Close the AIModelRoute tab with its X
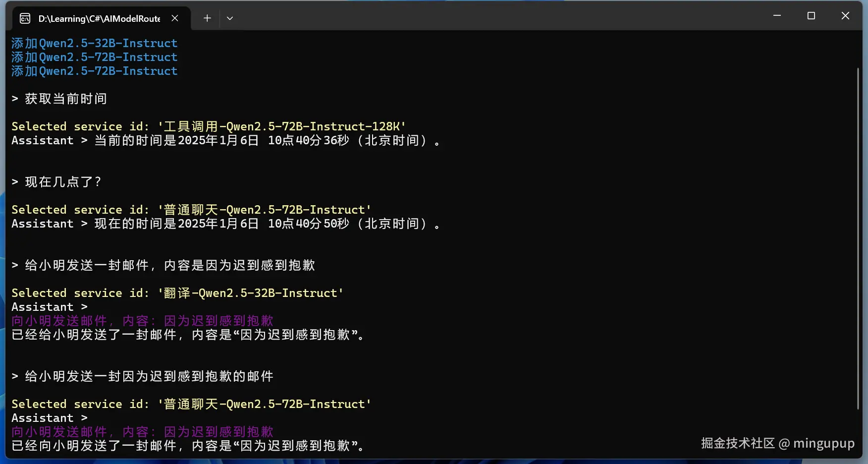868x464 pixels. tap(174, 18)
